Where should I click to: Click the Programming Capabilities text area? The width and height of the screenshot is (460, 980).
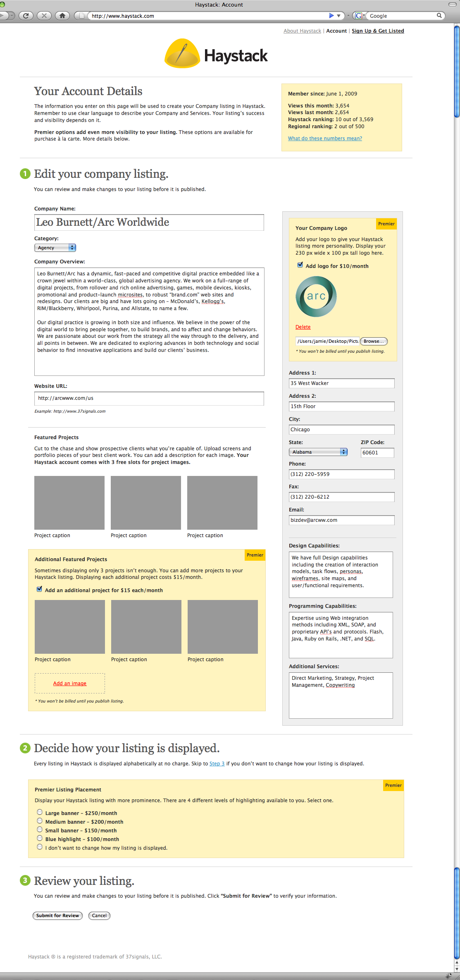tap(341, 635)
